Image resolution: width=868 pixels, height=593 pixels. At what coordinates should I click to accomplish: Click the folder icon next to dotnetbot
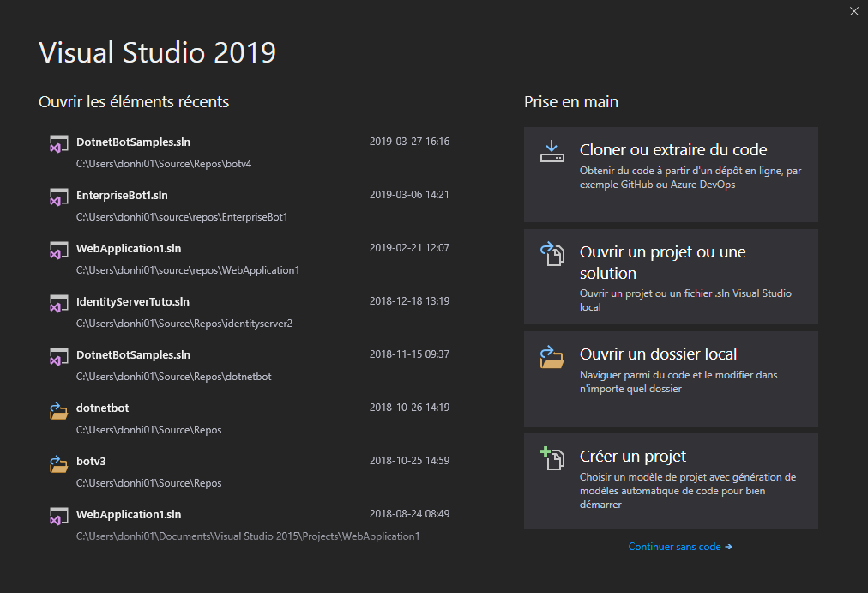tap(58, 411)
